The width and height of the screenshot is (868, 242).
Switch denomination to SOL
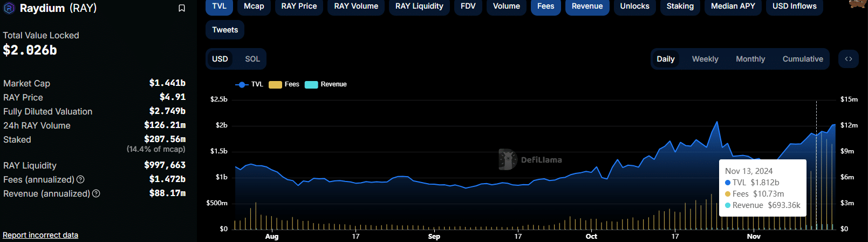252,59
